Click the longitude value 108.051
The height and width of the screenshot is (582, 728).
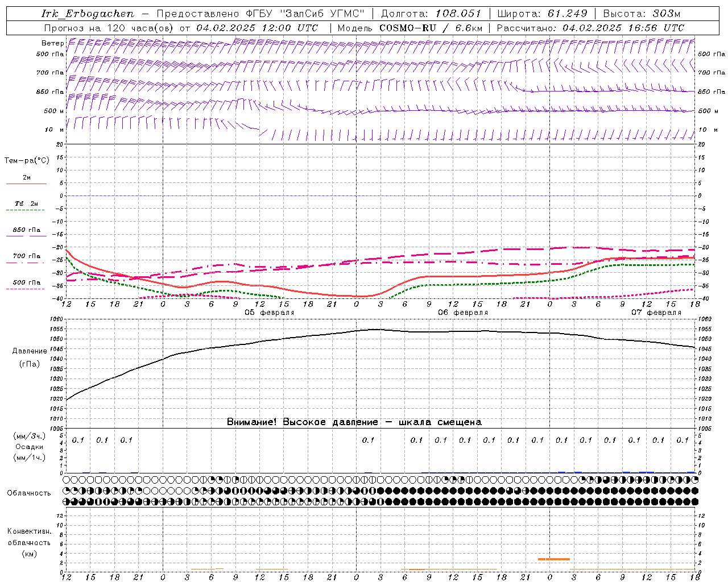[458, 14]
